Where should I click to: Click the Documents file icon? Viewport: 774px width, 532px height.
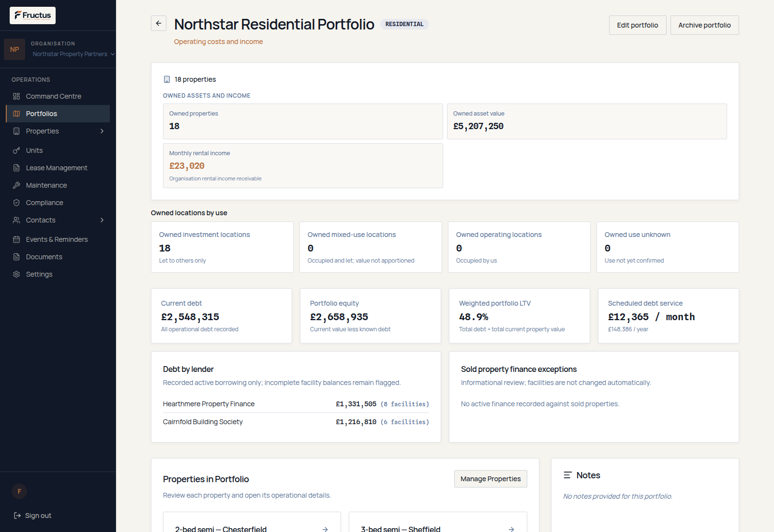click(x=16, y=257)
